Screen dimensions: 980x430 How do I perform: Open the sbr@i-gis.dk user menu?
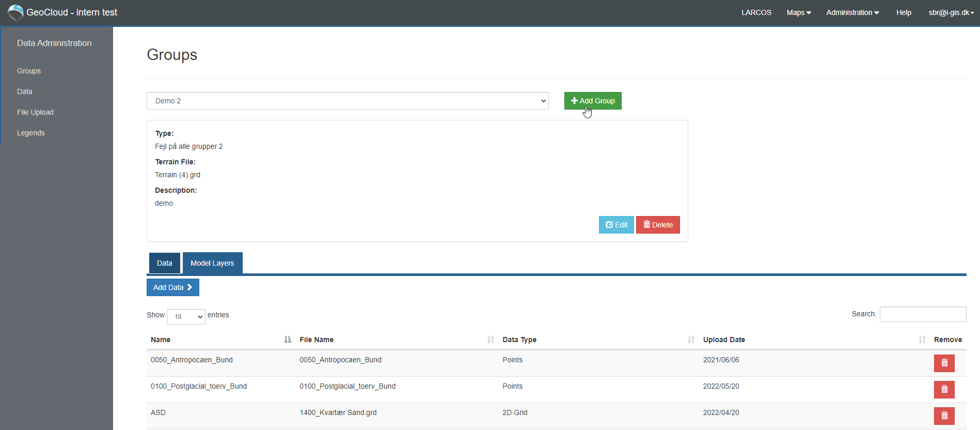(x=951, y=12)
